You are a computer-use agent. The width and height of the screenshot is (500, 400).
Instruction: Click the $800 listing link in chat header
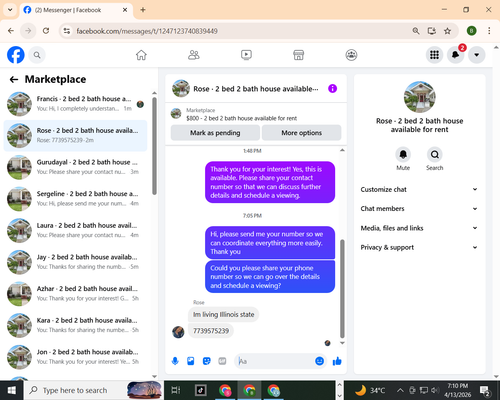(x=241, y=118)
